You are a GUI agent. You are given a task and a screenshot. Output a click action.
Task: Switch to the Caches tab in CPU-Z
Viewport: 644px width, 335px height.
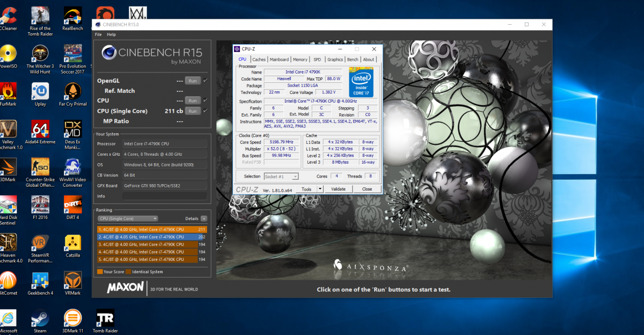pos(259,60)
